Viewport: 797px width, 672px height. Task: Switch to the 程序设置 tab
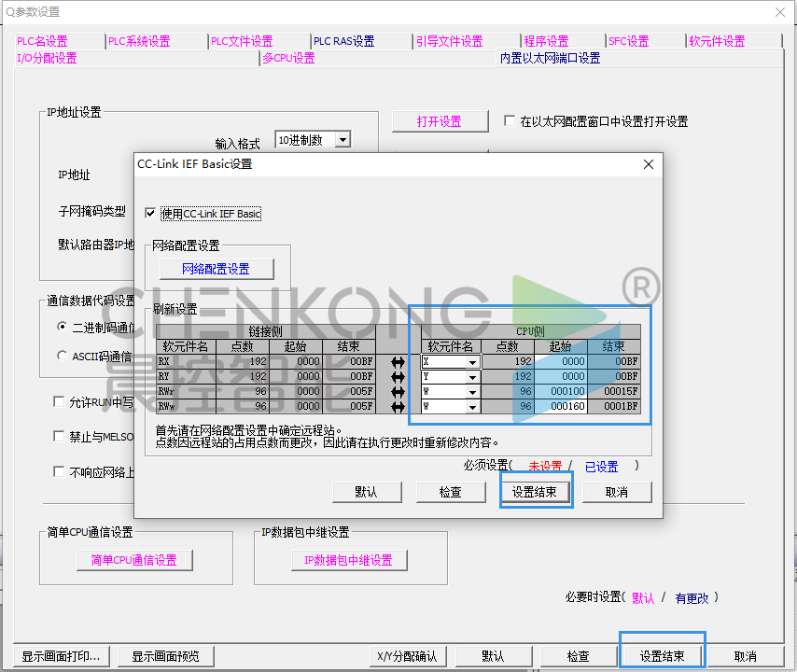[x=546, y=41]
